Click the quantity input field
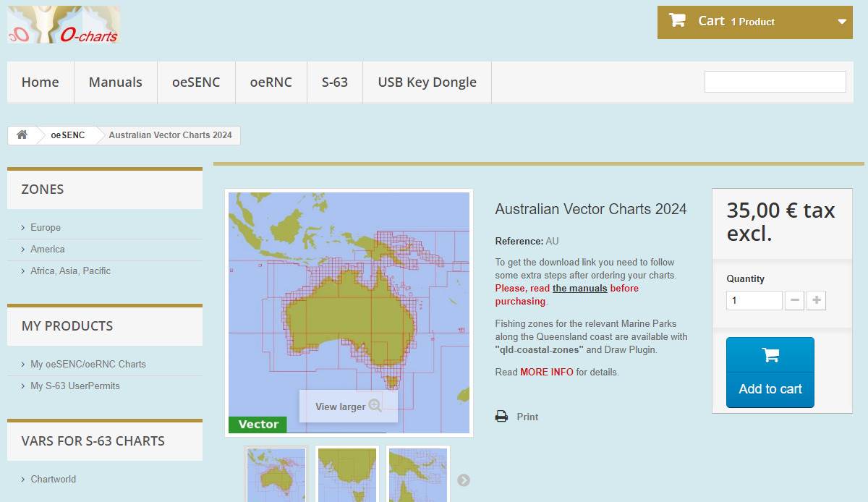This screenshot has width=868, height=502. pos(754,300)
